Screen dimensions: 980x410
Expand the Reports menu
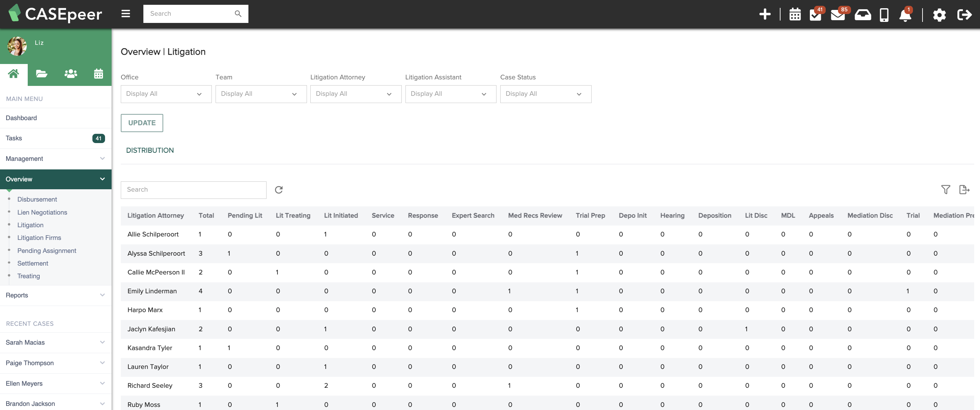(x=55, y=295)
